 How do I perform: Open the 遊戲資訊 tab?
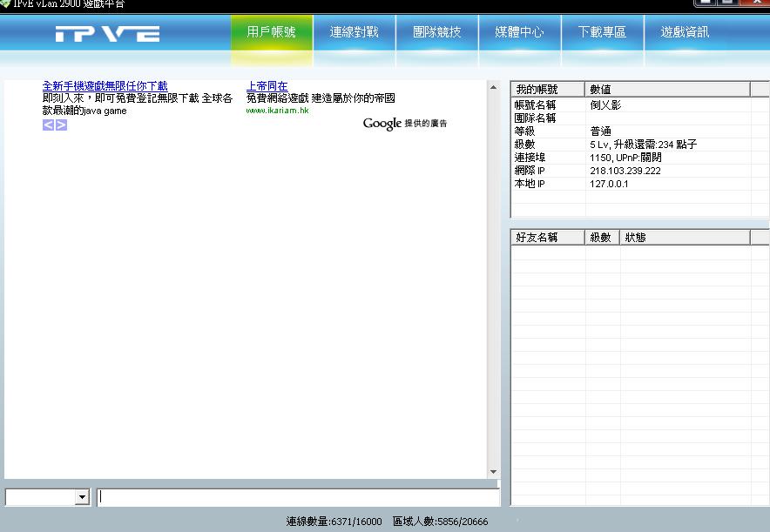tap(685, 32)
